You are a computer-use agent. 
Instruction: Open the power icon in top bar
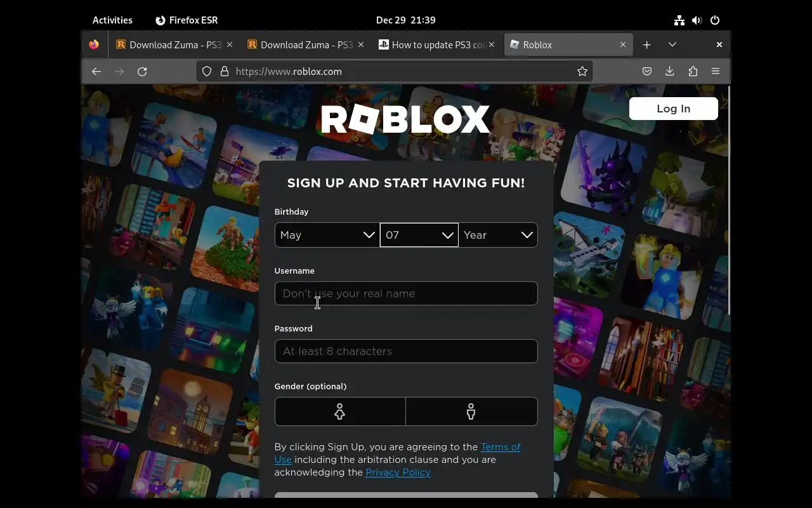click(715, 20)
